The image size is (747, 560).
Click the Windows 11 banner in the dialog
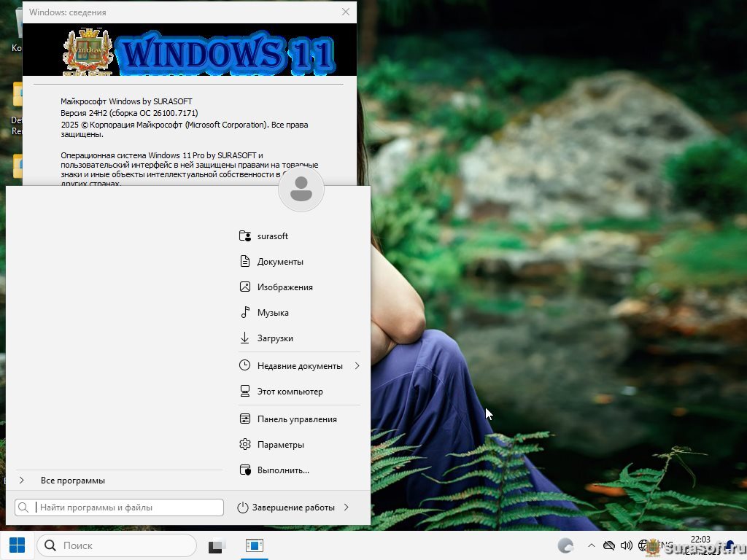pos(190,50)
